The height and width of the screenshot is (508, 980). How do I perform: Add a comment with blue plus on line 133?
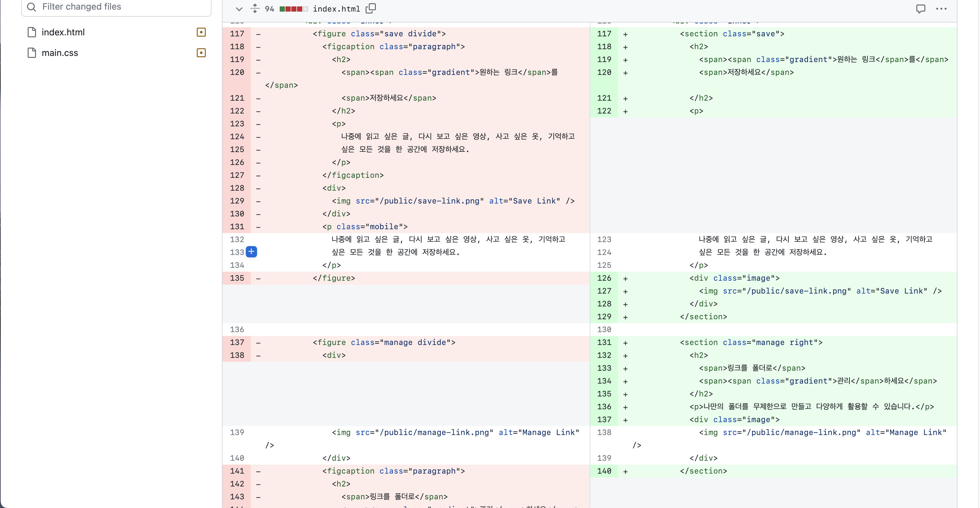pos(251,251)
